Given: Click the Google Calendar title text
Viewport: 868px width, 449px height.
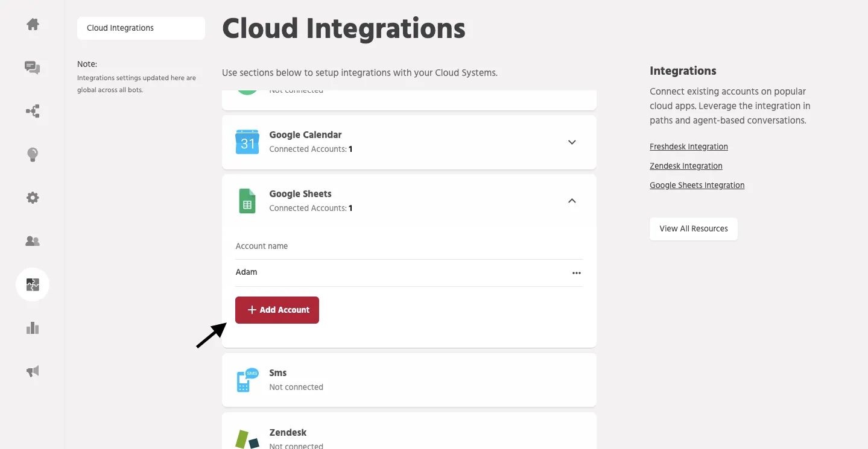Looking at the screenshot, I should 305,135.
